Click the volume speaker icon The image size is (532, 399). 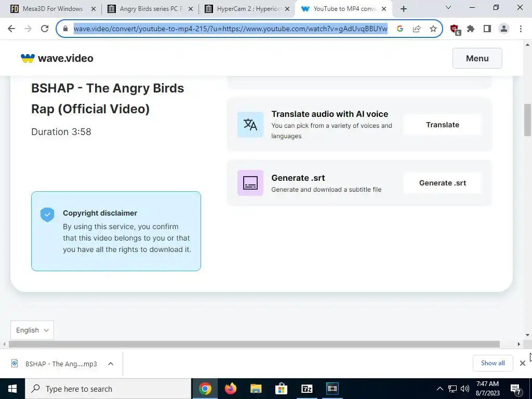click(465, 389)
